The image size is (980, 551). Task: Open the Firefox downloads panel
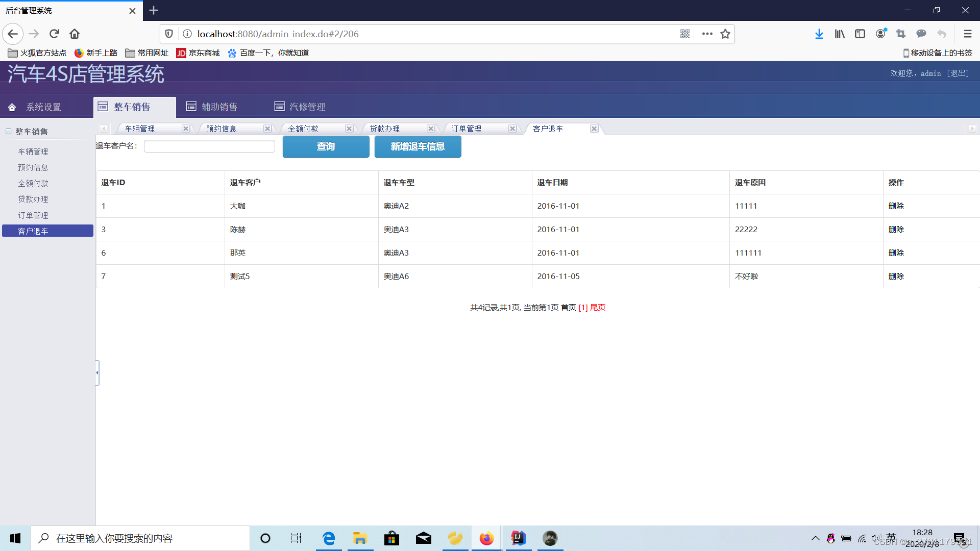(x=819, y=34)
